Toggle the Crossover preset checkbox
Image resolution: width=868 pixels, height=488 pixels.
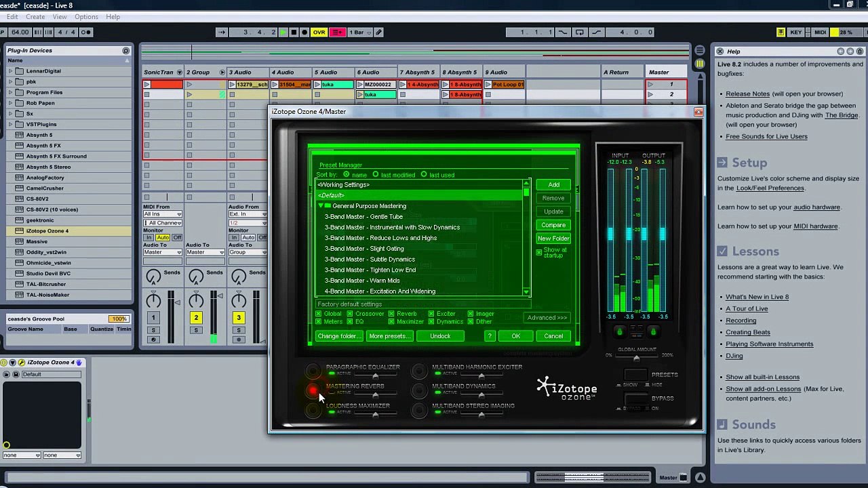351,314
